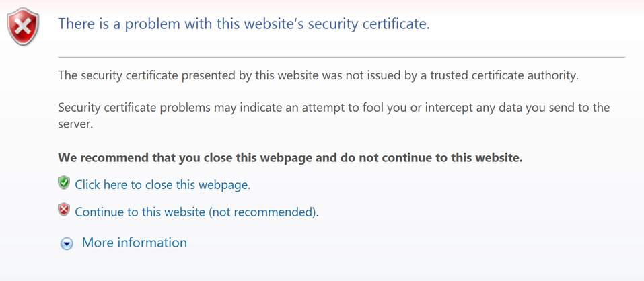
Task: Click the small red X shield icon
Action: pyautogui.click(x=64, y=210)
